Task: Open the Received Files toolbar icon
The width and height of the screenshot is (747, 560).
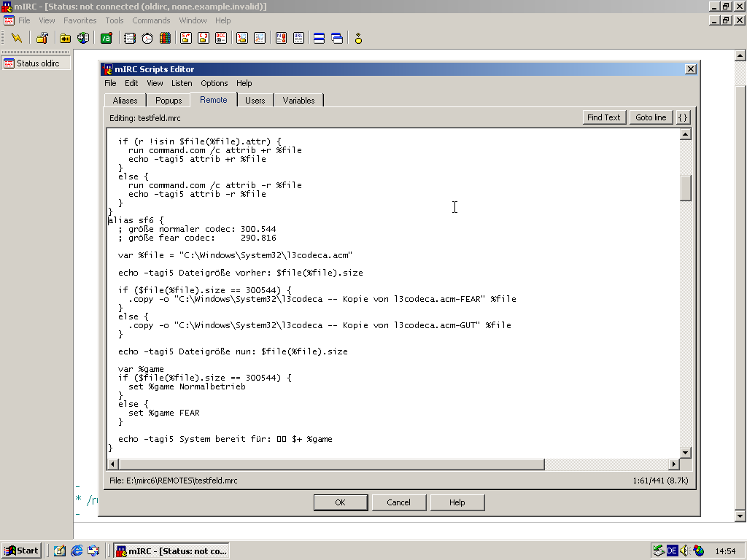Action: (242, 38)
